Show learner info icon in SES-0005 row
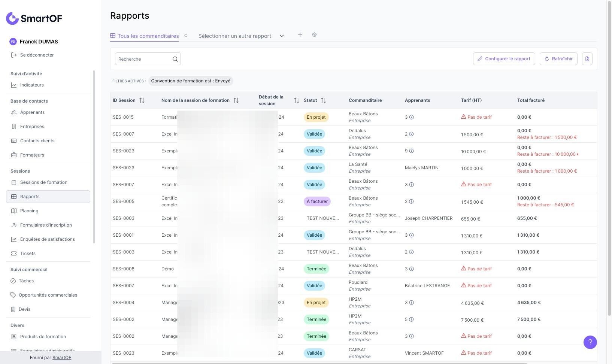Image resolution: width=612 pixels, height=364 pixels. pyautogui.click(x=411, y=201)
